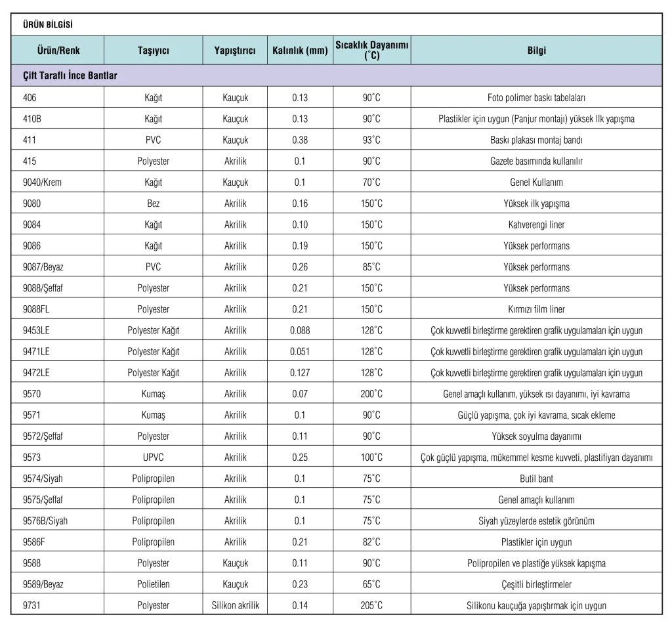Select the Kalınlık (mm) header cell
This screenshot has width=672, height=621.
[300, 51]
